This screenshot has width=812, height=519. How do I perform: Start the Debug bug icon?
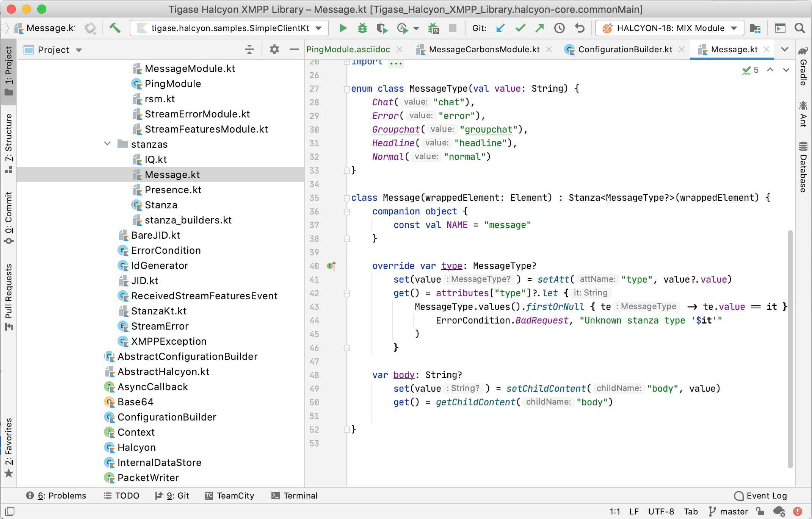tap(362, 28)
